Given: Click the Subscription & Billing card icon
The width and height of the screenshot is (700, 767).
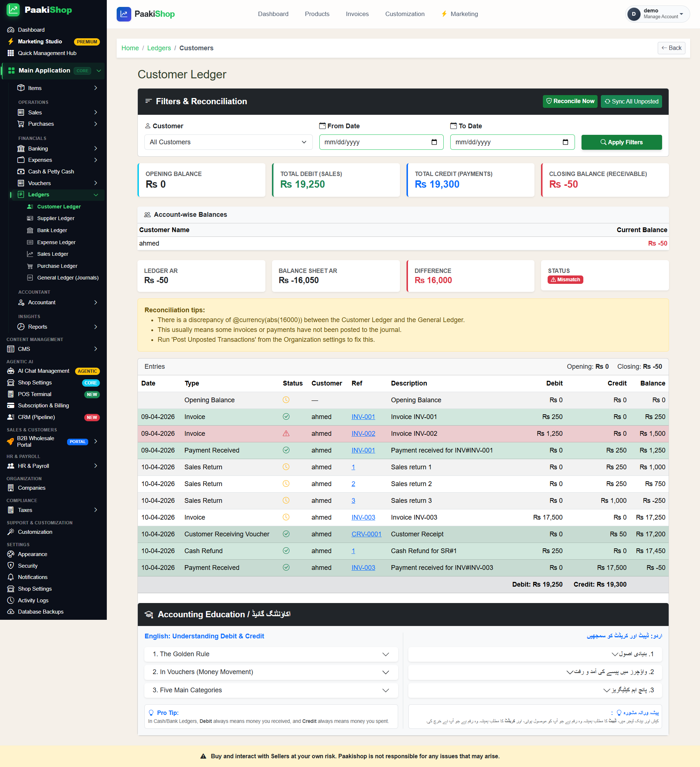Looking at the screenshot, I should coord(11,406).
